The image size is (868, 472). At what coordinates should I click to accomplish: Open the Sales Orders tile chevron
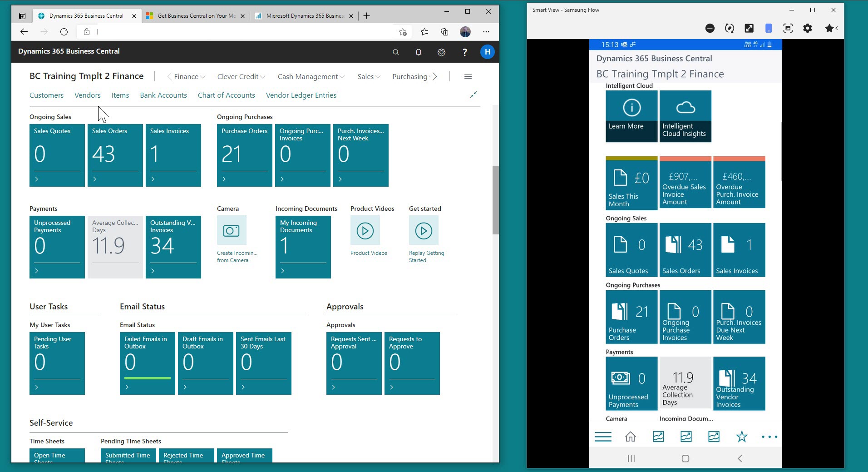click(x=94, y=179)
